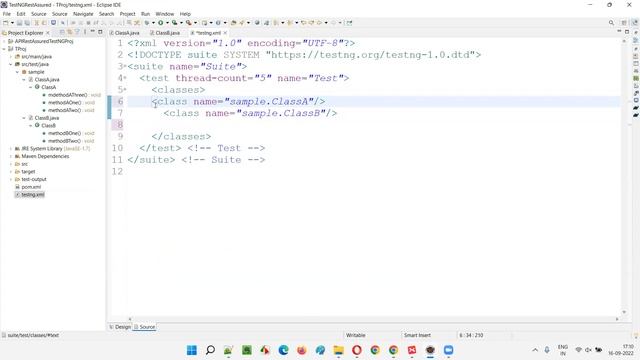Image resolution: width=640 pixels, height=360 pixels.
Task: Open dropdown arrow next to Run button
Action: pos(167,23)
